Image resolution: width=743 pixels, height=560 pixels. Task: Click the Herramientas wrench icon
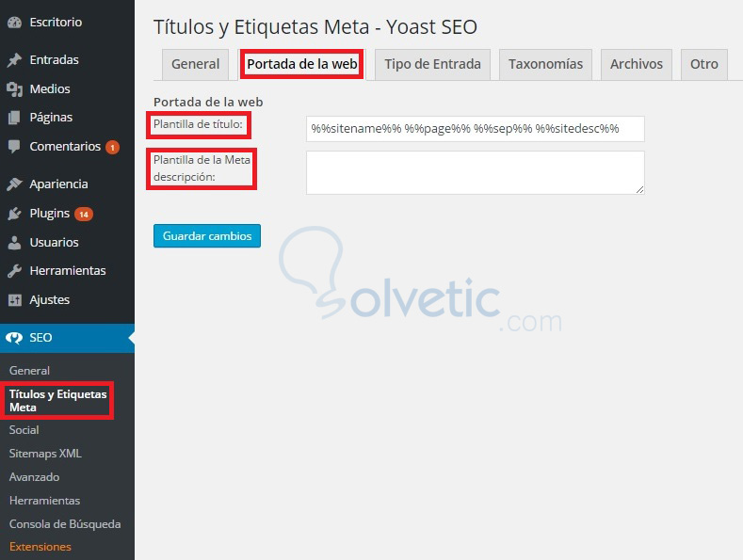click(15, 271)
